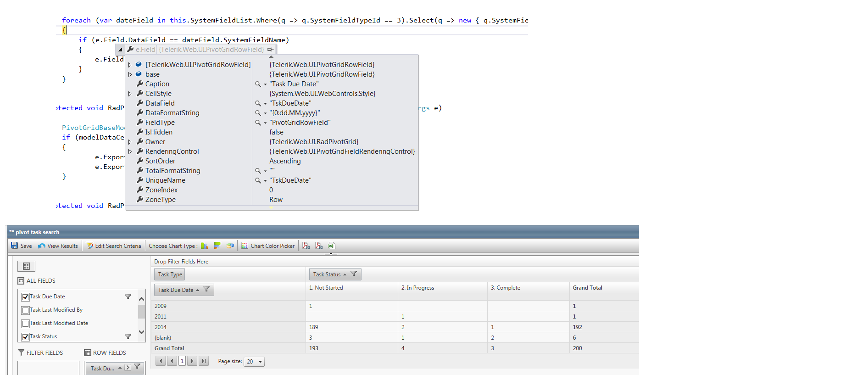Select the SortOrder property row
868x375 pixels.
272,161
